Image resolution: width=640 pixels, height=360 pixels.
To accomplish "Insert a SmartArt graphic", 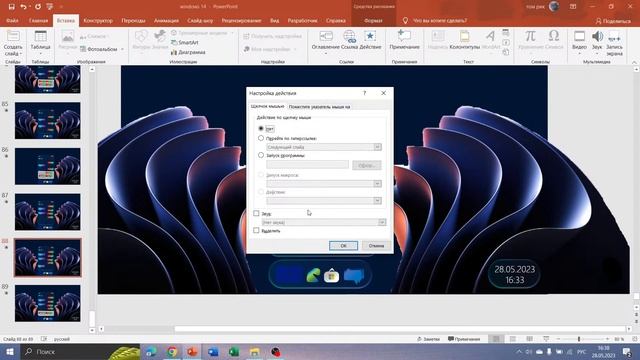I will pos(184,42).
